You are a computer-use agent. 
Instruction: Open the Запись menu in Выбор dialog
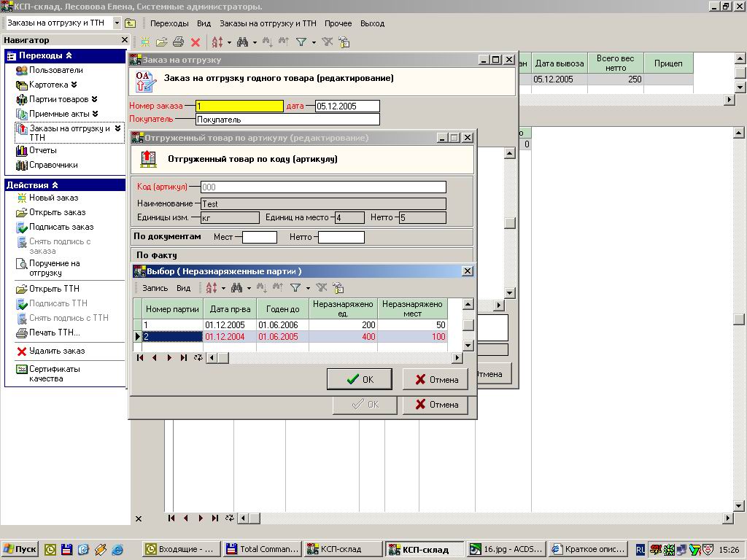coord(155,288)
